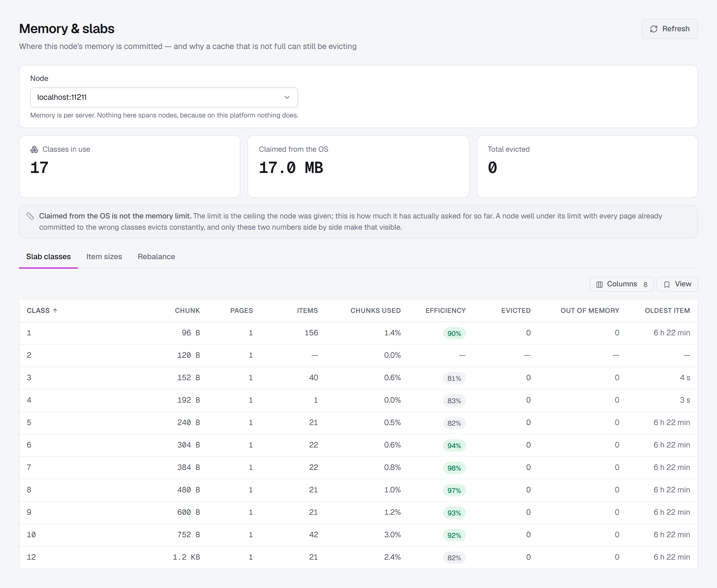
Task: Open the View menu button
Action: click(677, 284)
